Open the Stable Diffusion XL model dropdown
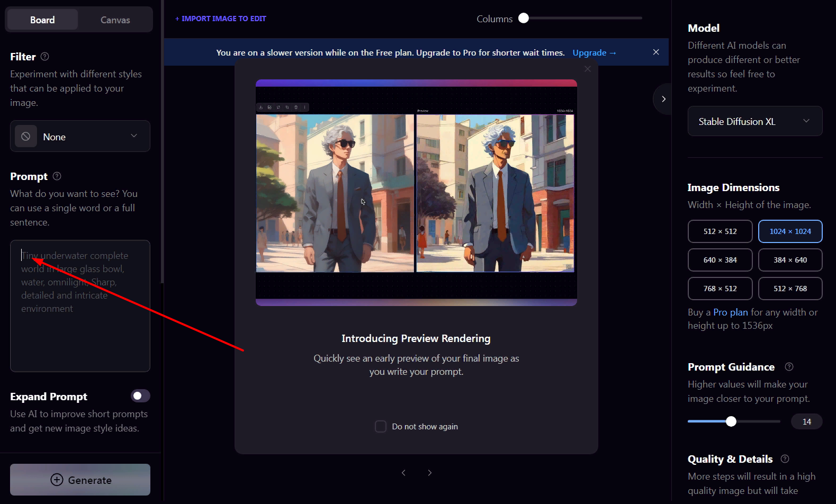This screenshot has width=836, height=504. (x=754, y=121)
